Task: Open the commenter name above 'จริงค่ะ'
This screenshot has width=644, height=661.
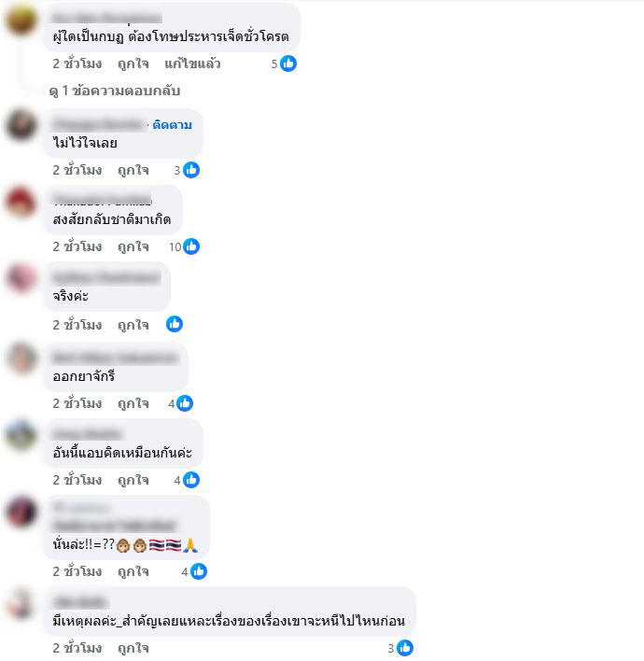Action: (106, 278)
